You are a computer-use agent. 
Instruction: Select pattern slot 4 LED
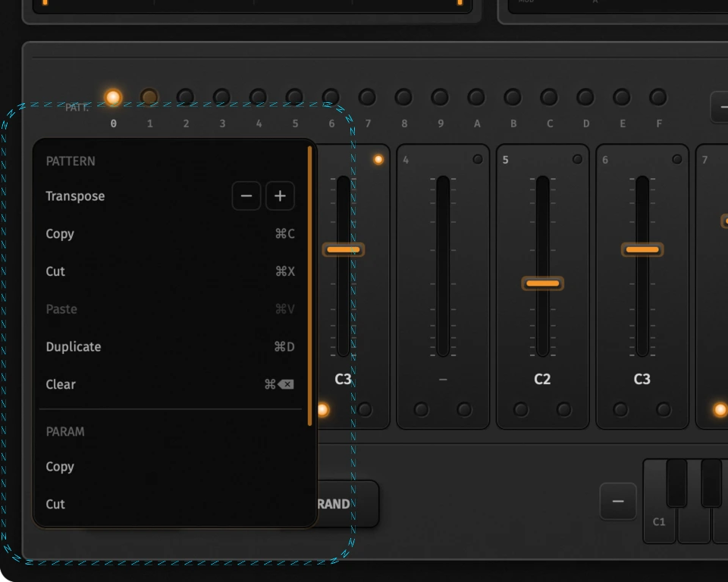[x=258, y=98]
